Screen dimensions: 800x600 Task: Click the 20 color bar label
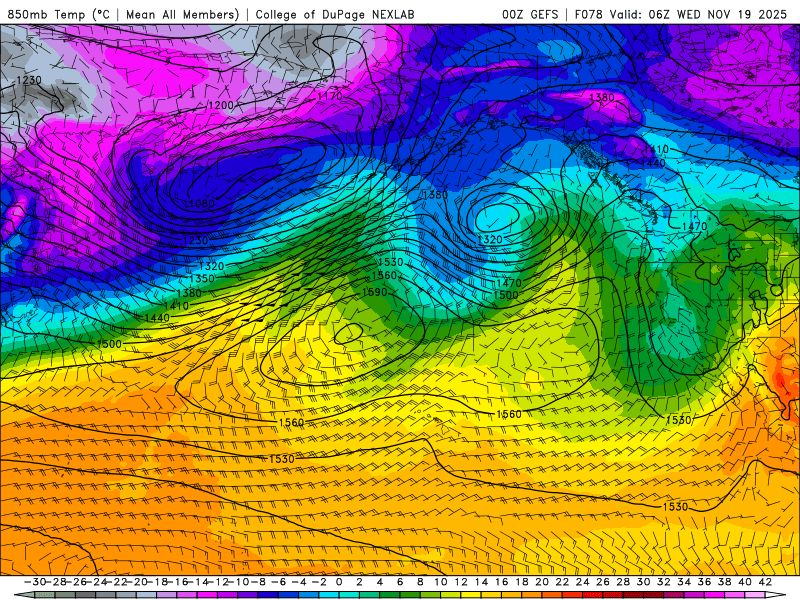542,582
